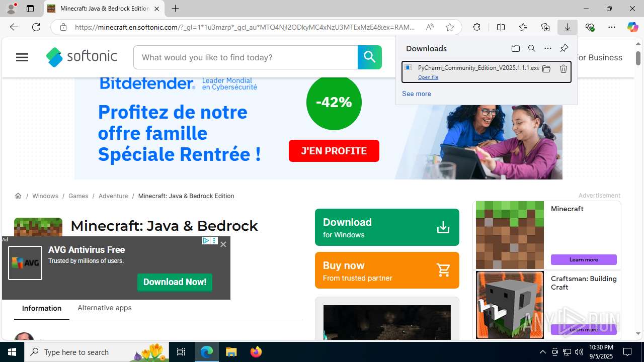Screen dimensions: 644x362
Task: Open file link for PyCharm download
Action: 428,77
